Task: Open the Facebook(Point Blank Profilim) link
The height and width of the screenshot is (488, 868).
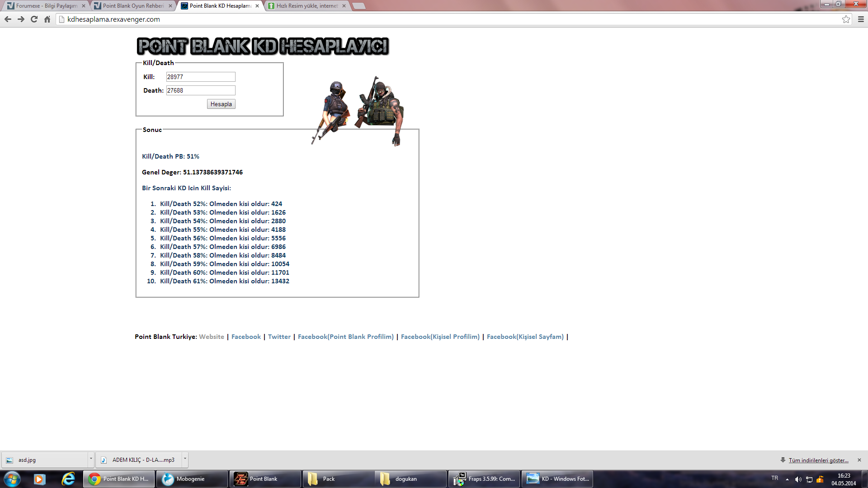Action: [346, 337]
